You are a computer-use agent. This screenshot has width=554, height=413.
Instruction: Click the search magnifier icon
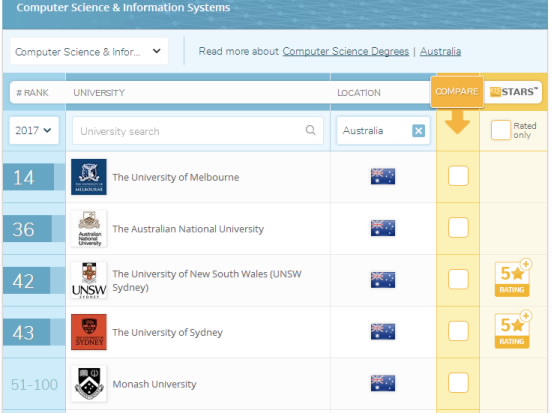click(x=311, y=130)
